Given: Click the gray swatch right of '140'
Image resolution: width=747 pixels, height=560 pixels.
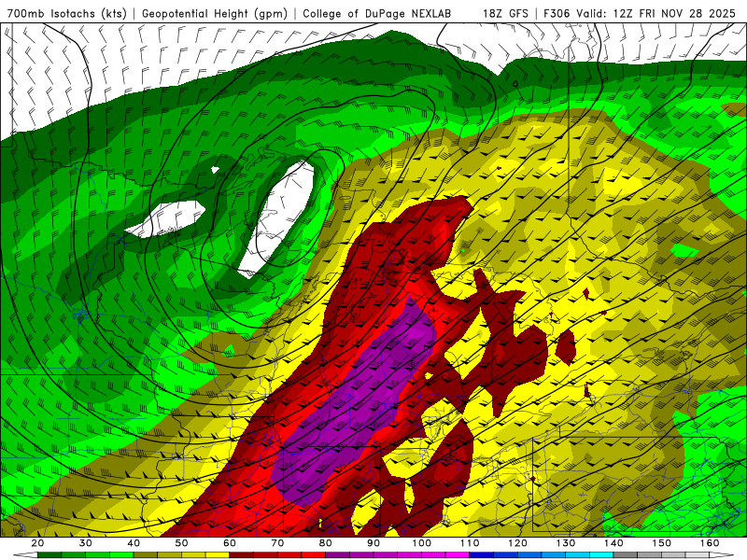Looking at the screenshot, I should [626, 555].
